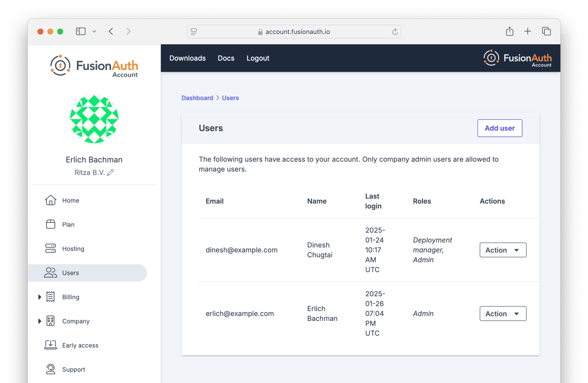Click the Billing receipt icon

[x=50, y=297]
